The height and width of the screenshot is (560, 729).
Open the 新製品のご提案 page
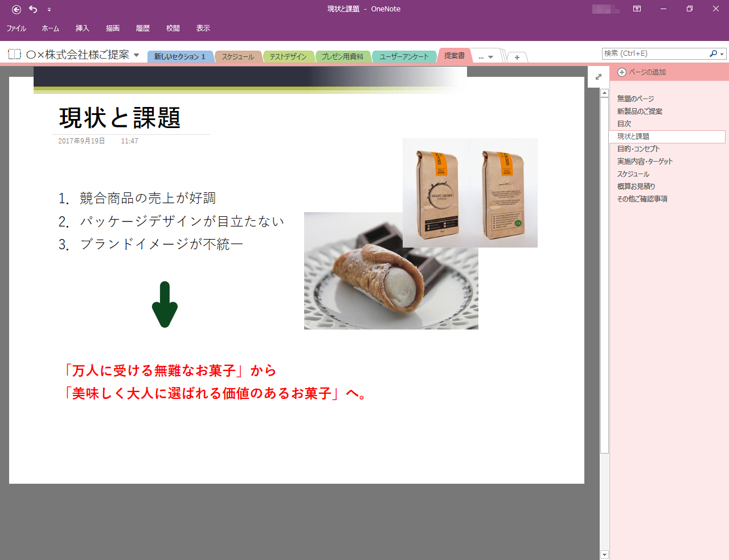(x=639, y=111)
